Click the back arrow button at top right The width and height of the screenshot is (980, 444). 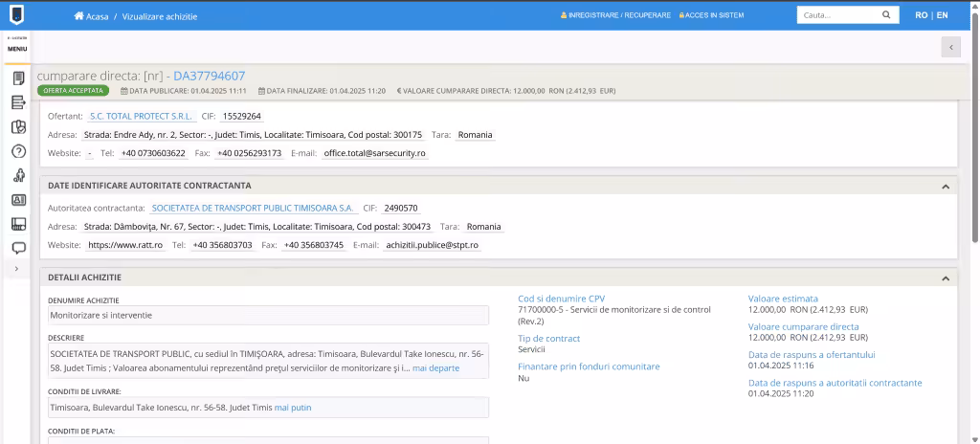950,47
